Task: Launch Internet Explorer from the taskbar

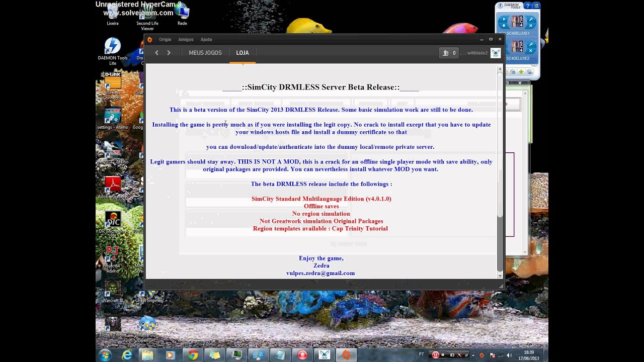Action: [127, 355]
